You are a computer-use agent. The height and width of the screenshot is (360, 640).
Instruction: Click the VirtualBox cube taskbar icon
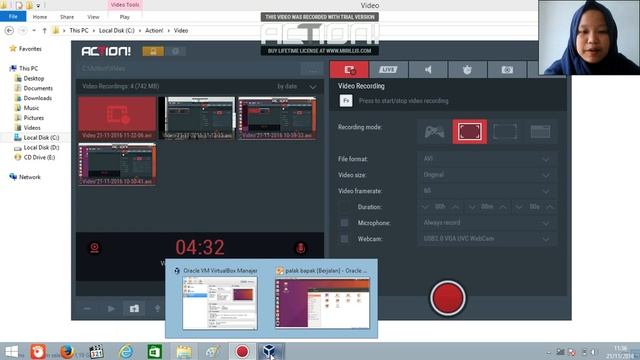(269, 351)
